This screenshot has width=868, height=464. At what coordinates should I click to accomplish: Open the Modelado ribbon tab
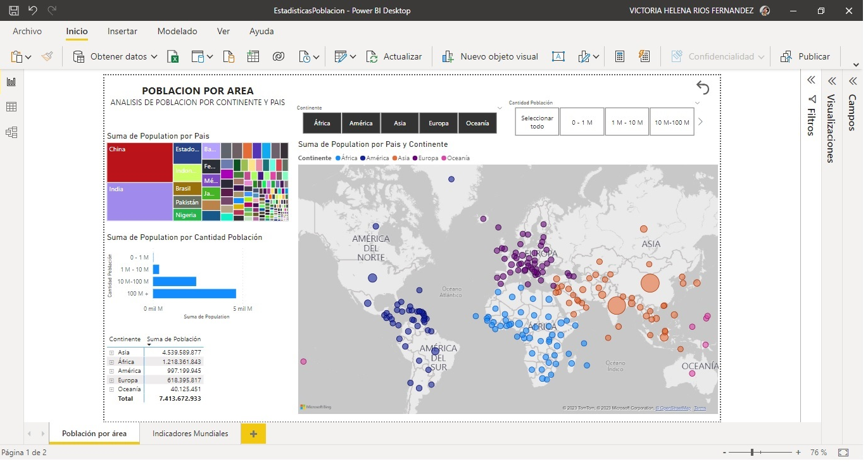coord(177,31)
